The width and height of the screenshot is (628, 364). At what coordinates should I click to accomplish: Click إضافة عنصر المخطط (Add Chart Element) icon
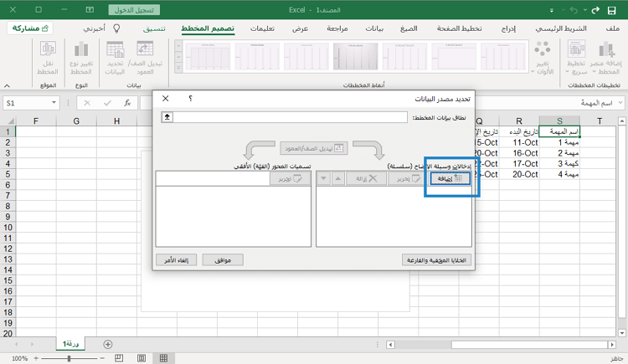pos(605,52)
